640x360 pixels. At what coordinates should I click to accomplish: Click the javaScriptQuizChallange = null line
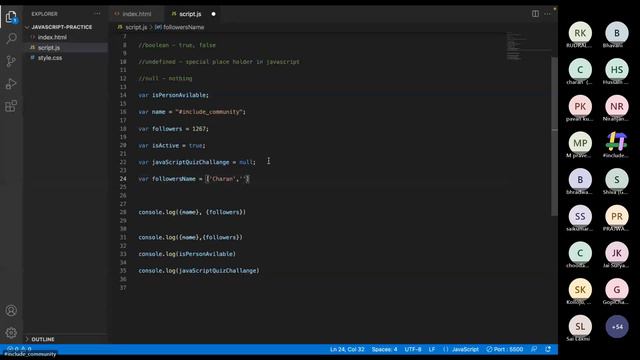point(197,162)
